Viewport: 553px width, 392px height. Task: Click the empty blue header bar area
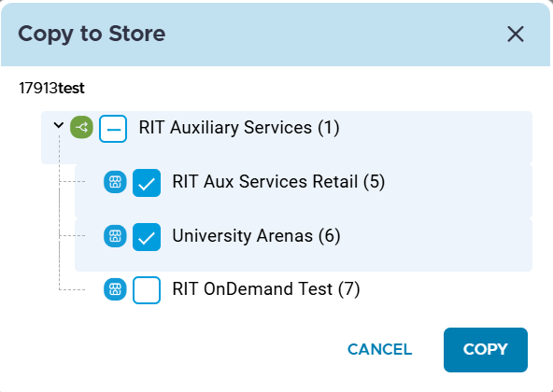[335, 35]
